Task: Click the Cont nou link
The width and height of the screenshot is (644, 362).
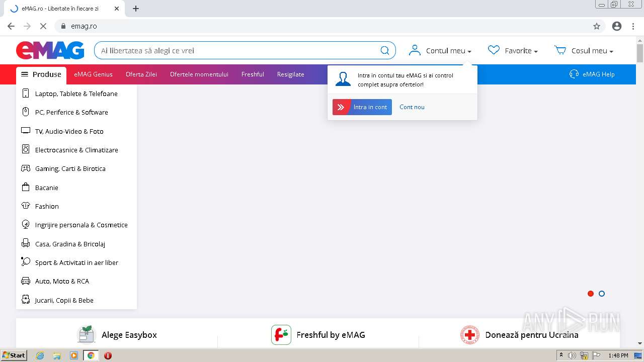Action: tap(412, 107)
